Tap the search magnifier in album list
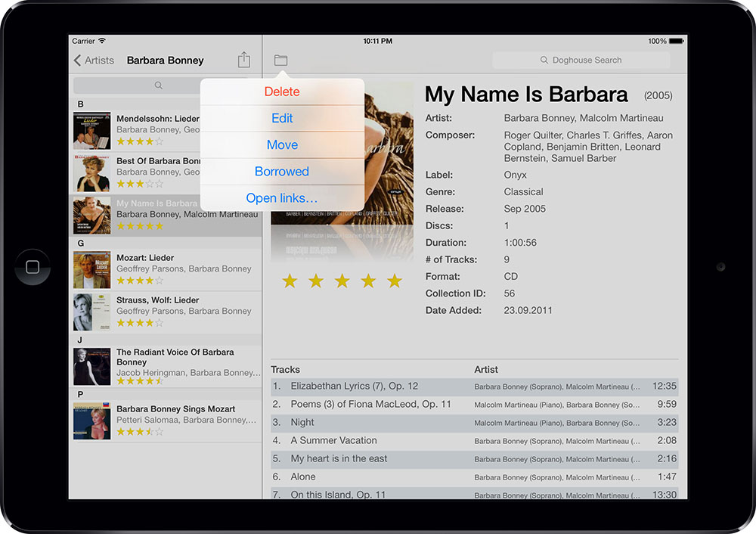 point(159,85)
